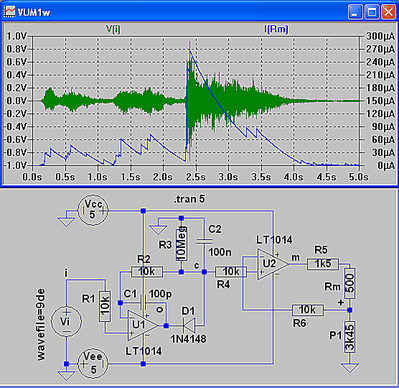Click the R5 1k5 resistor
Viewport: 399px width, 388px height.
pos(323,264)
